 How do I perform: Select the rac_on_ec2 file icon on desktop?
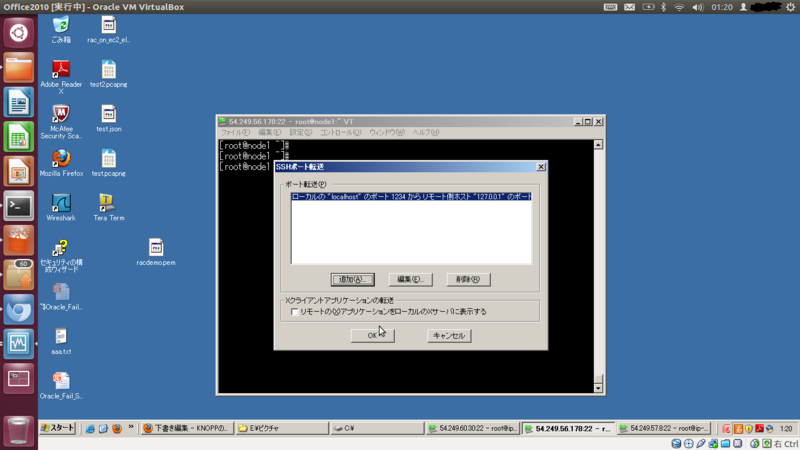click(x=108, y=30)
